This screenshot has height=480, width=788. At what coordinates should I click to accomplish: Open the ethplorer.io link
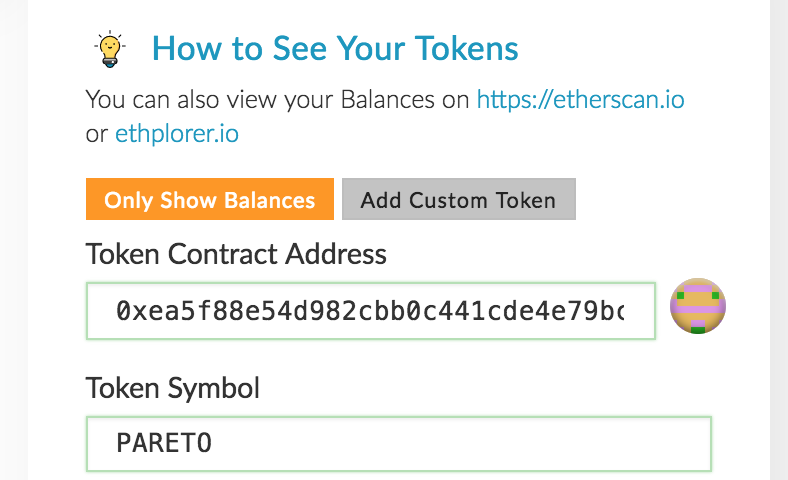tap(176, 132)
